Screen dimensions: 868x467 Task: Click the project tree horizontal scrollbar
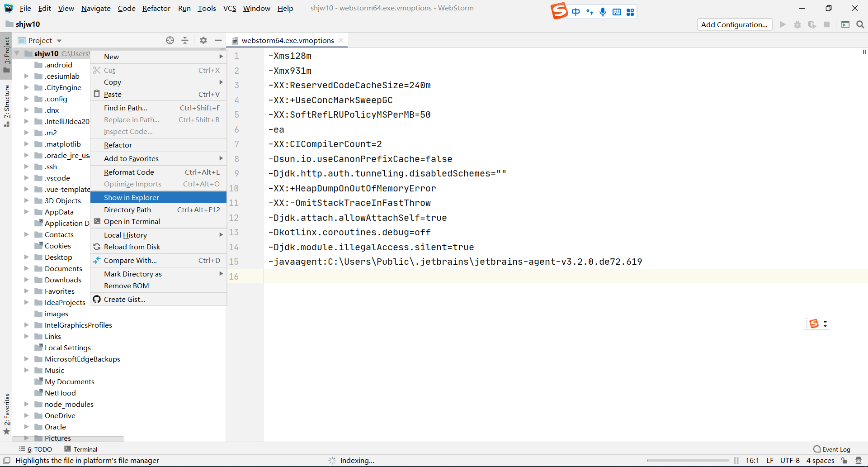point(68,438)
